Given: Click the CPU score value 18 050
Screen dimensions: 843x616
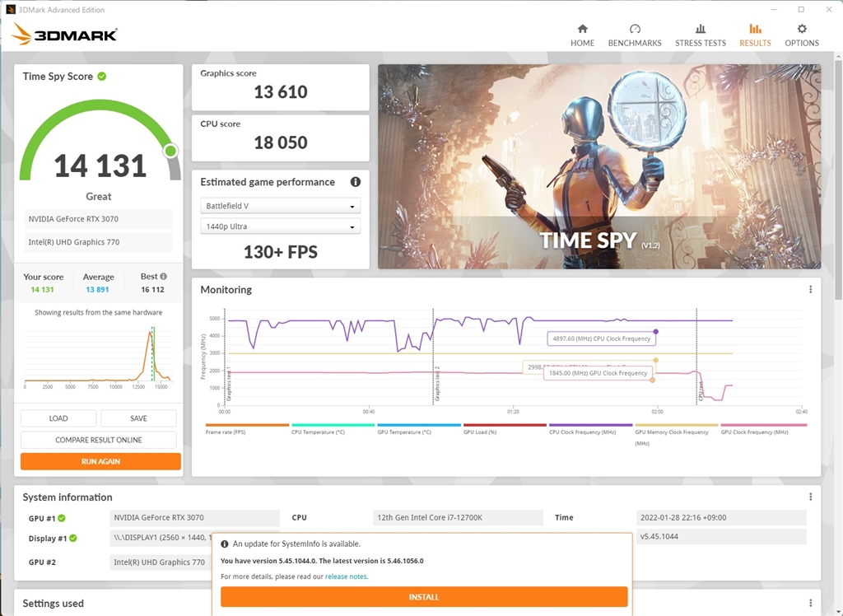Looking at the screenshot, I should (281, 142).
